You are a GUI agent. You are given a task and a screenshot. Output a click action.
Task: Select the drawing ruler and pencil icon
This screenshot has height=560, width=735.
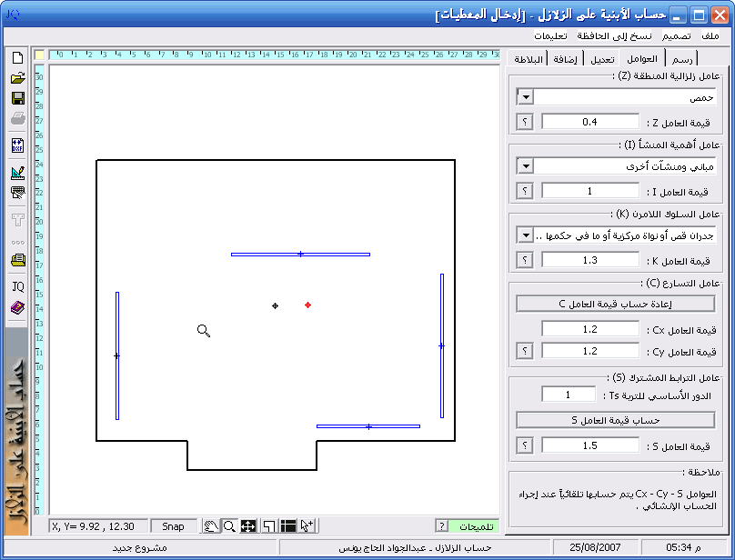pos(17,172)
